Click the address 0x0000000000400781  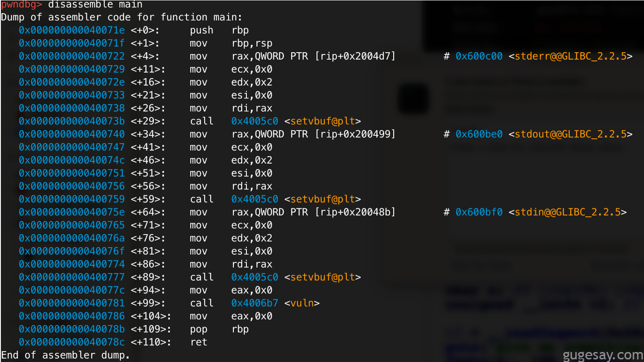tap(72, 303)
